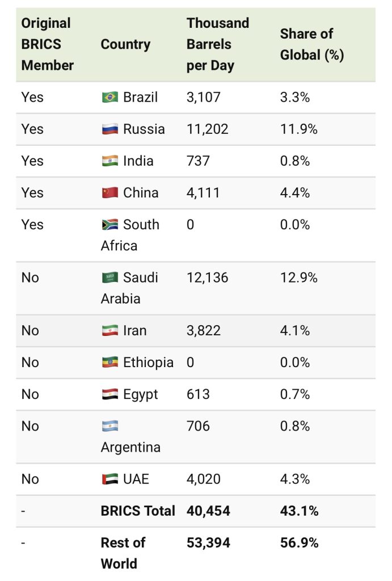
Task: Select the Thousand Barrels per Day header
Action: coord(218,44)
